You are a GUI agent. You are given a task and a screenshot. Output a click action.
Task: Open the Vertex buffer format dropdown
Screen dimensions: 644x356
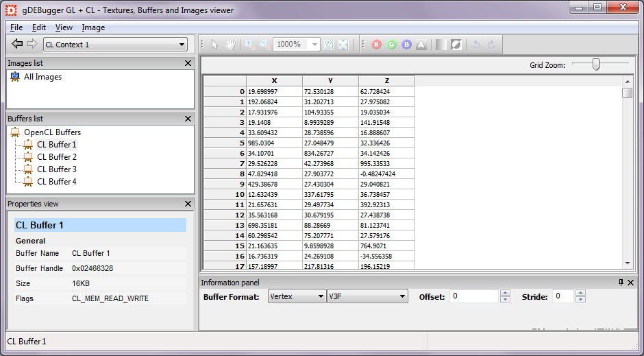pyautogui.click(x=297, y=296)
